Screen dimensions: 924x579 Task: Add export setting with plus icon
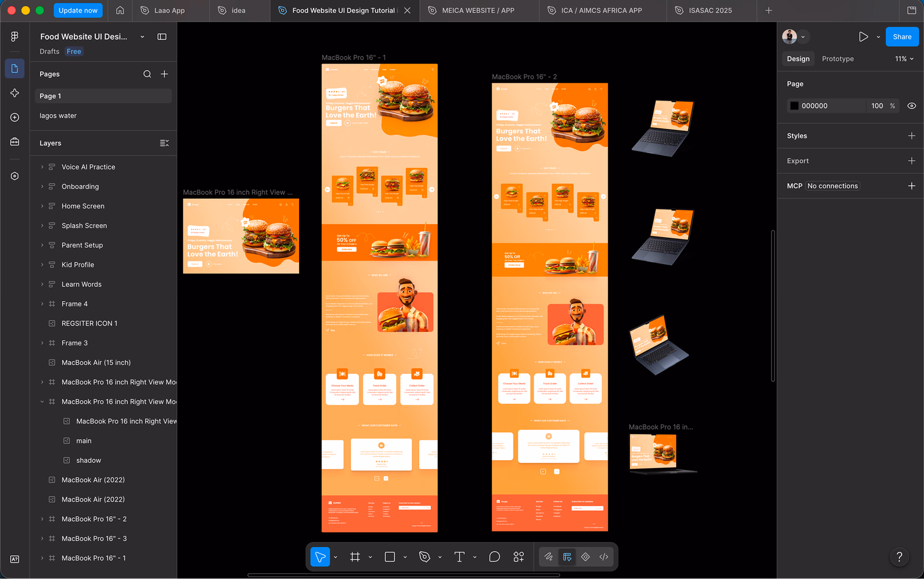[912, 161]
